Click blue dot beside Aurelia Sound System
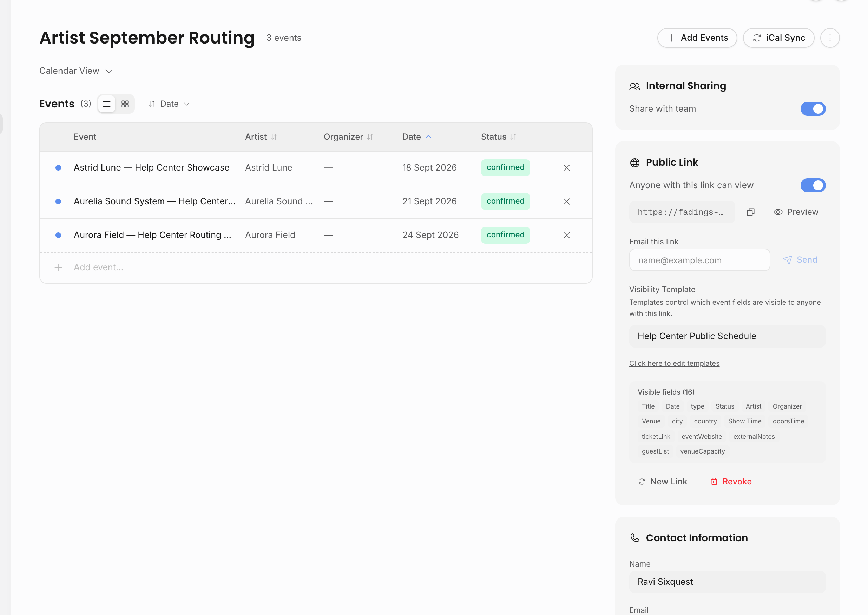The height and width of the screenshot is (615, 868). pyautogui.click(x=58, y=201)
